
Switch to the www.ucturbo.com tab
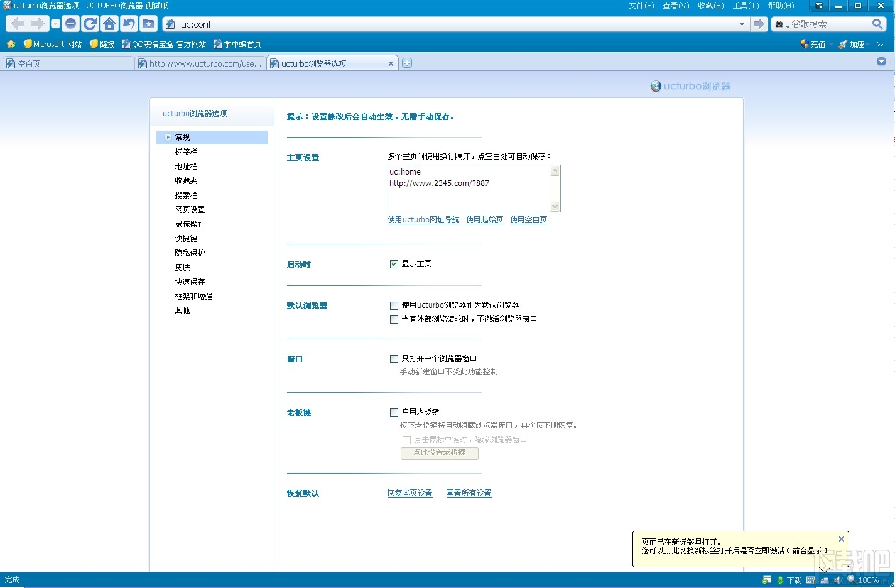click(201, 63)
